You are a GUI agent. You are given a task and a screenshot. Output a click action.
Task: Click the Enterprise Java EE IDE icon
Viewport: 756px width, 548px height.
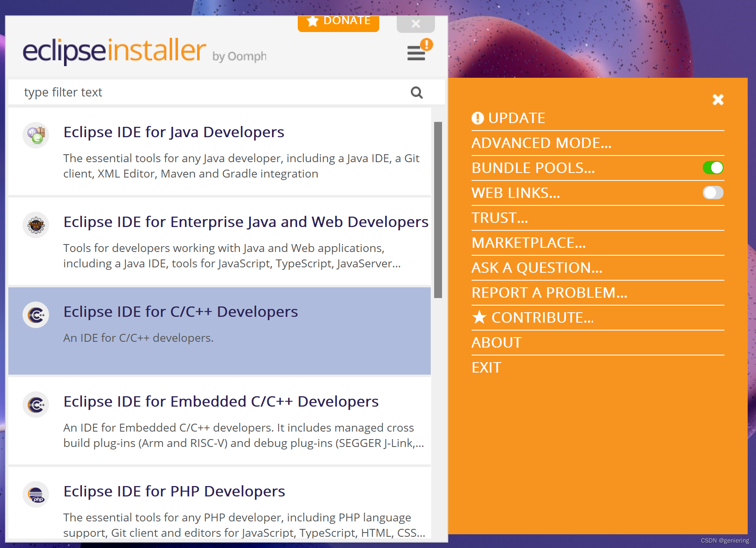(x=36, y=225)
